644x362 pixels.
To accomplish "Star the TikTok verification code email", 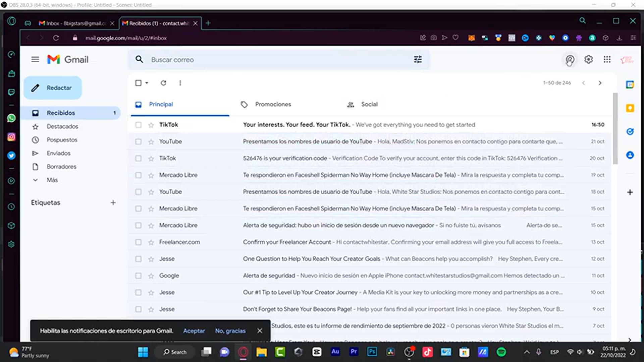I will [151, 159].
